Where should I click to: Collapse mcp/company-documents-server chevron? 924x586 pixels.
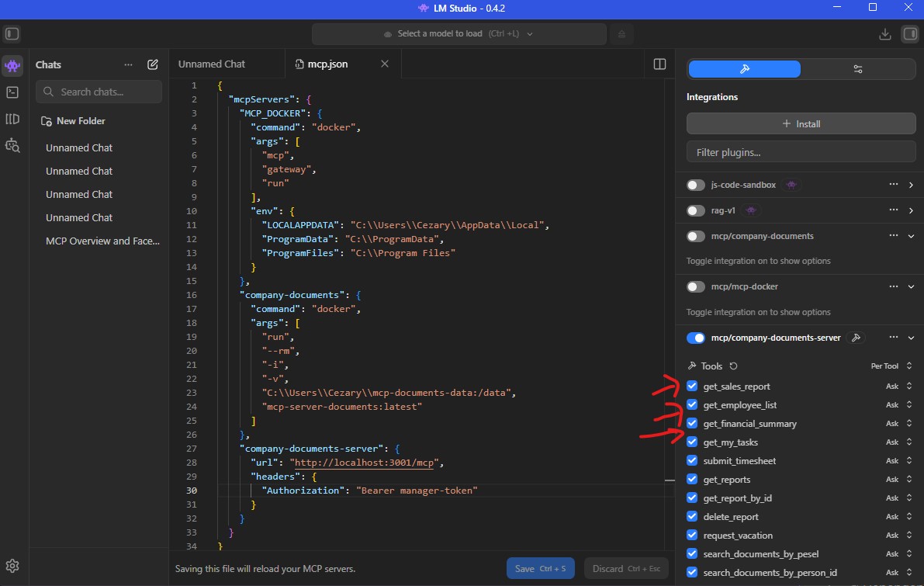(x=911, y=338)
